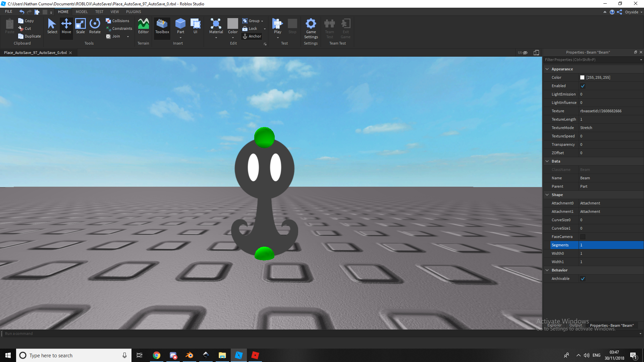Open Game Settings
The height and width of the screenshot is (362, 644).
(311, 28)
